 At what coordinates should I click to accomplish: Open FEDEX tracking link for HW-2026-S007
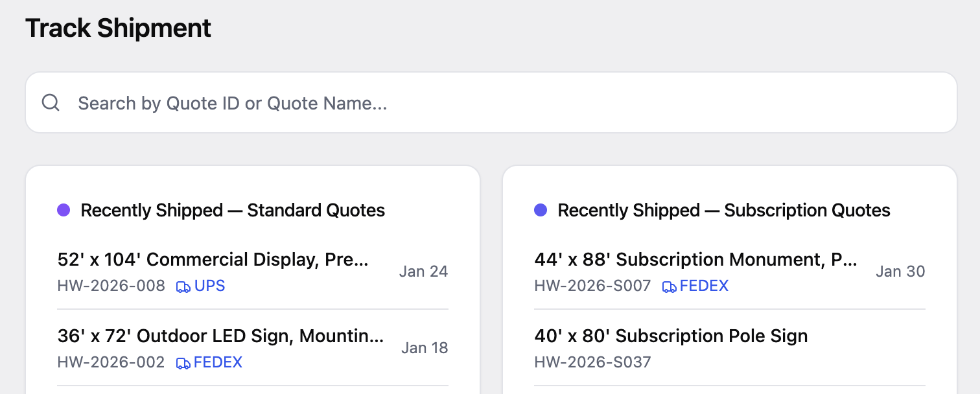(704, 286)
